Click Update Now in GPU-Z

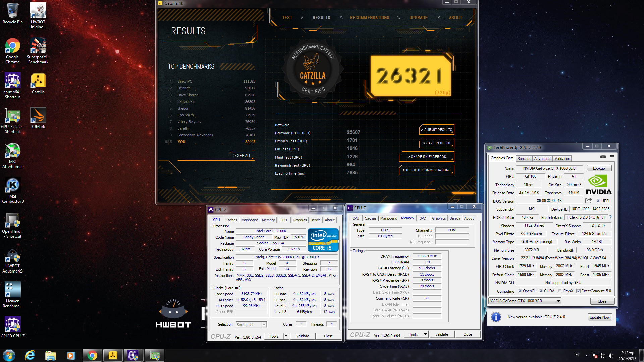pos(600,317)
